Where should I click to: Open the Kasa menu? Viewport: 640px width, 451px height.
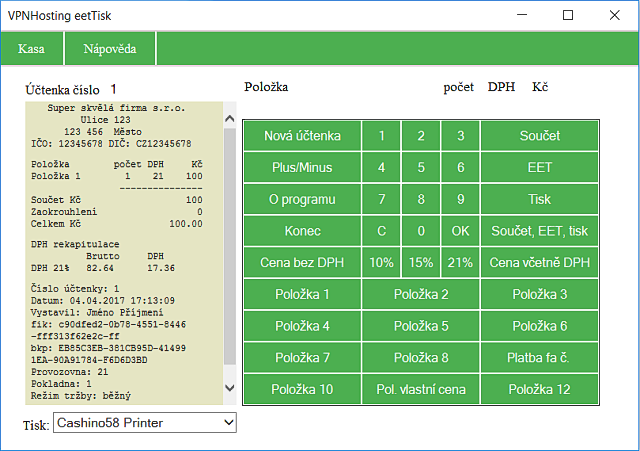pos(31,49)
